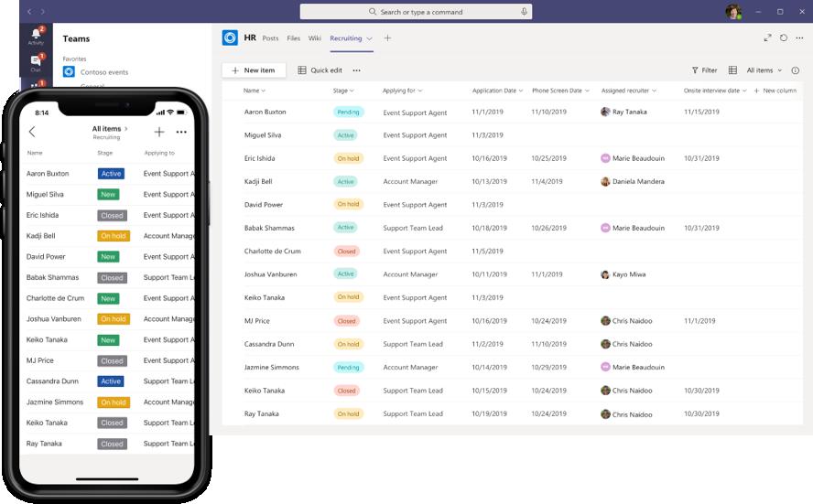Open the Filter pane

point(704,70)
